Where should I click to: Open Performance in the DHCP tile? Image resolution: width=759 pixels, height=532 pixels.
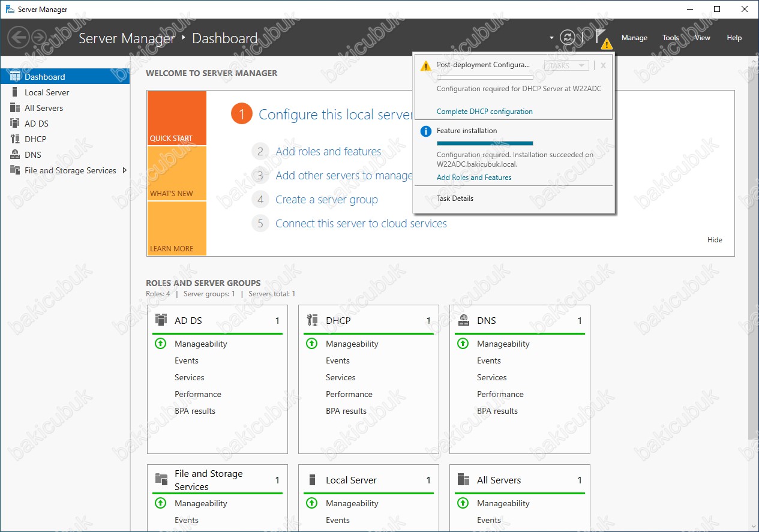[349, 394]
